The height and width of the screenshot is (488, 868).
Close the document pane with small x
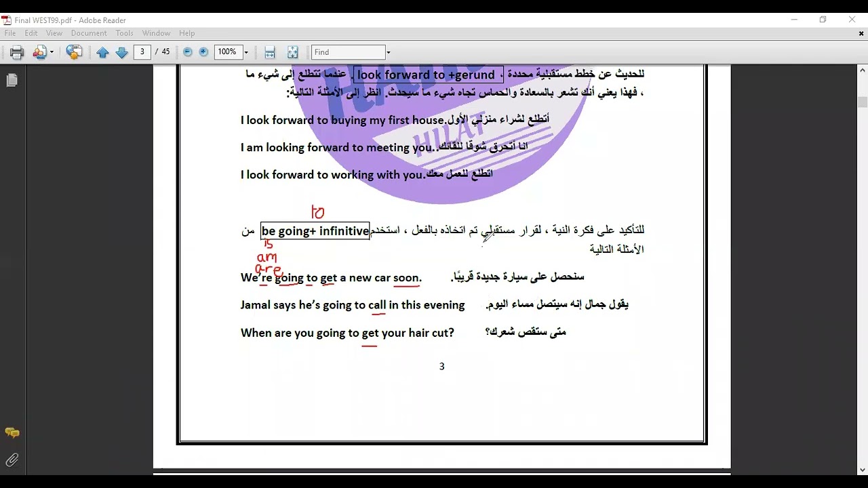coord(862,33)
